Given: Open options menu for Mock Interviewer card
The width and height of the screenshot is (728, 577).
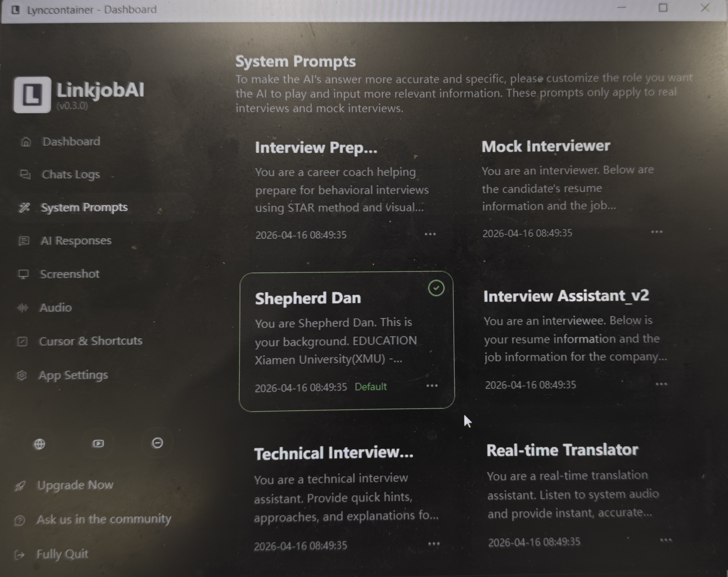Looking at the screenshot, I should pyautogui.click(x=656, y=232).
